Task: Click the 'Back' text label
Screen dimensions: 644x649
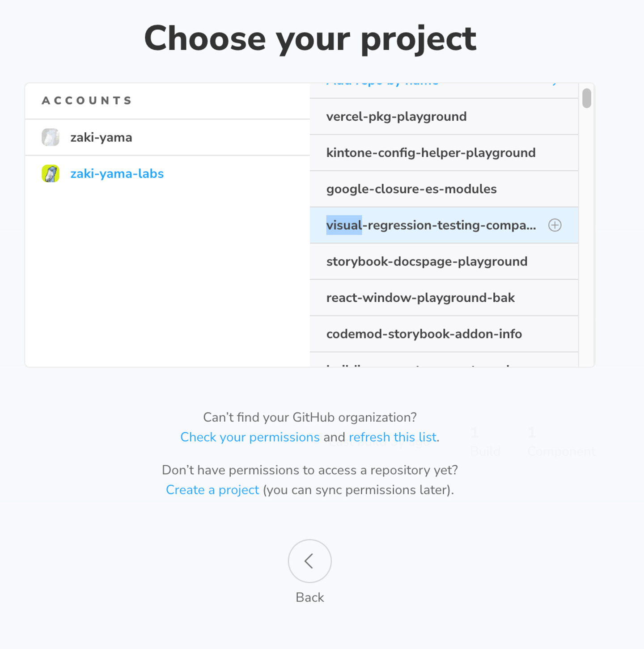Action: (x=309, y=598)
